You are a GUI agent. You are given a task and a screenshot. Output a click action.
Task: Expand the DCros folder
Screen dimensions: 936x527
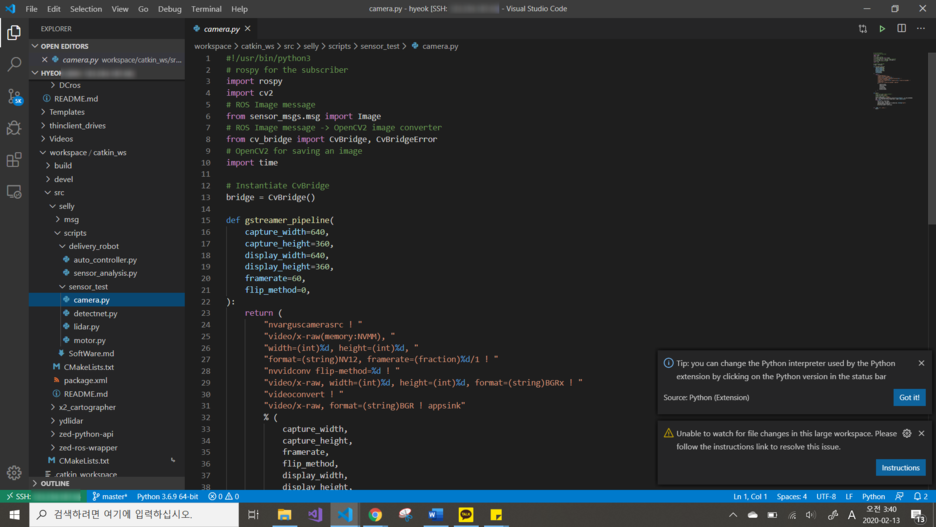click(69, 85)
